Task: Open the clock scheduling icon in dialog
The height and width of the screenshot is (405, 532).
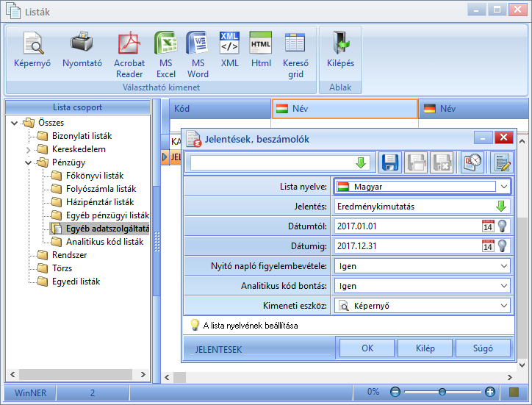Action: click(472, 162)
